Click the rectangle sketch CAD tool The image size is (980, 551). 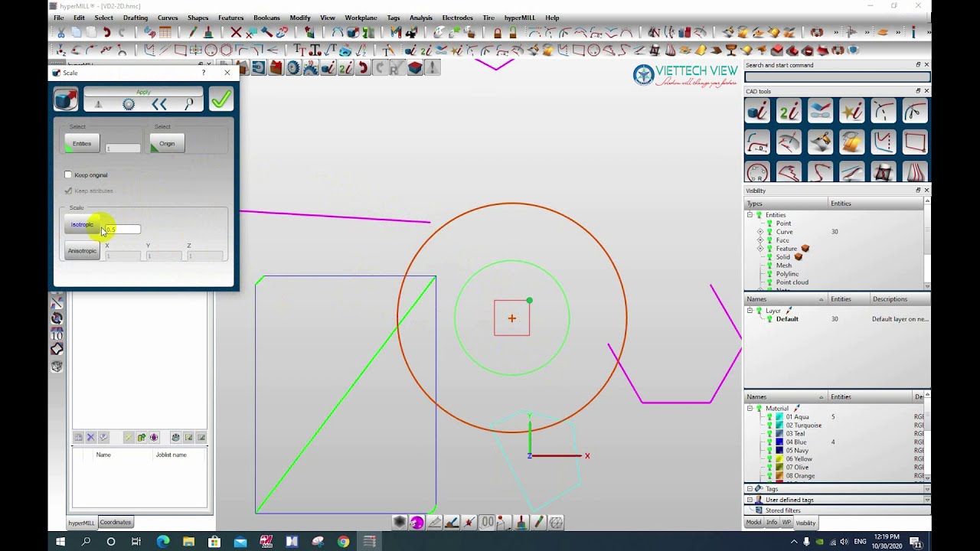[x=914, y=142]
